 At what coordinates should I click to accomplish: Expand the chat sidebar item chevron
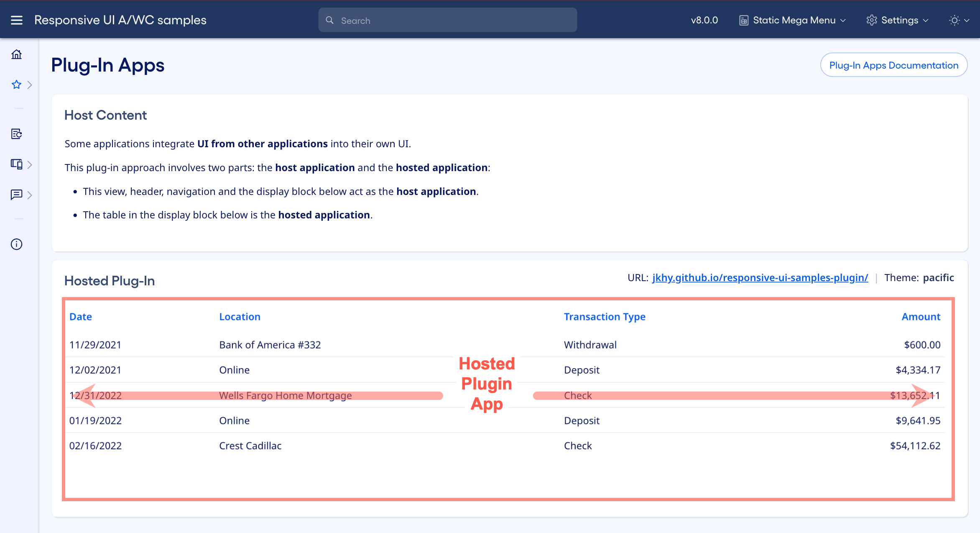pos(30,195)
